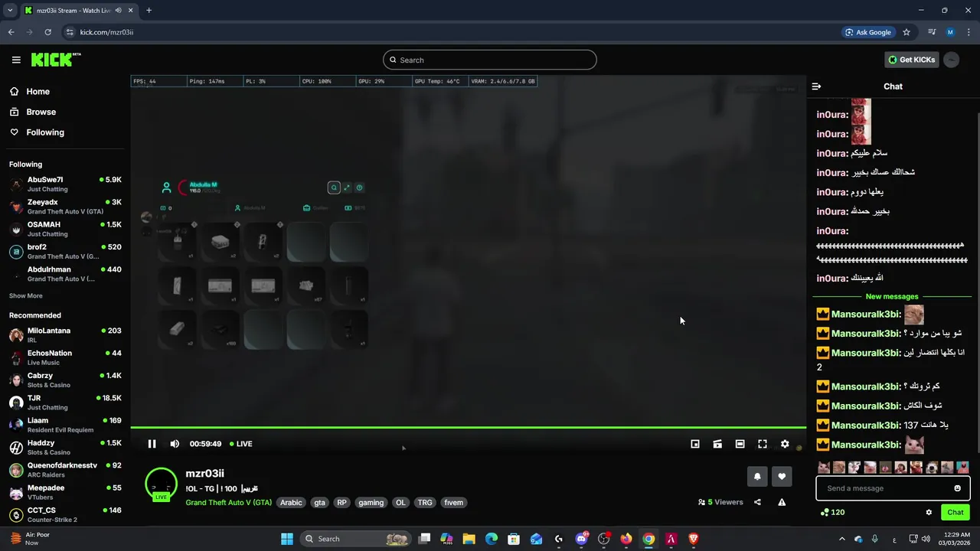Open the clip creation tool
Image resolution: width=980 pixels, height=551 pixels.
[x=717, y=444]
